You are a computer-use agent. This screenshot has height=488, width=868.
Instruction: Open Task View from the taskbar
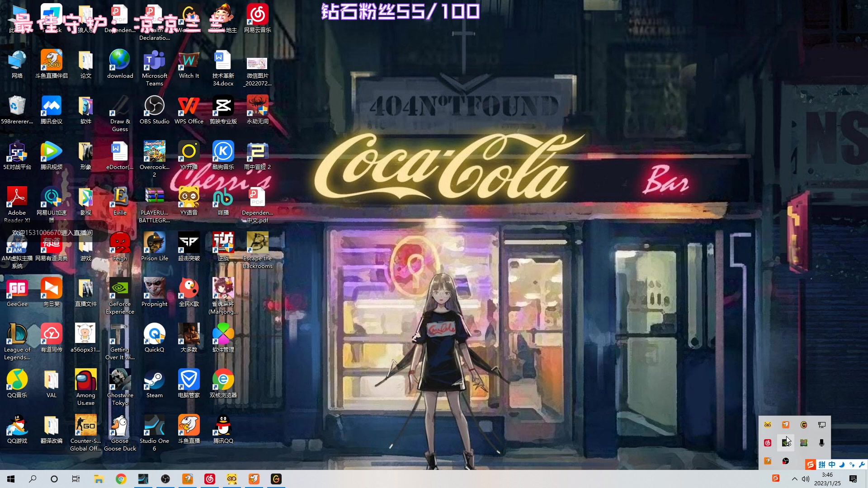click(76, 479)
